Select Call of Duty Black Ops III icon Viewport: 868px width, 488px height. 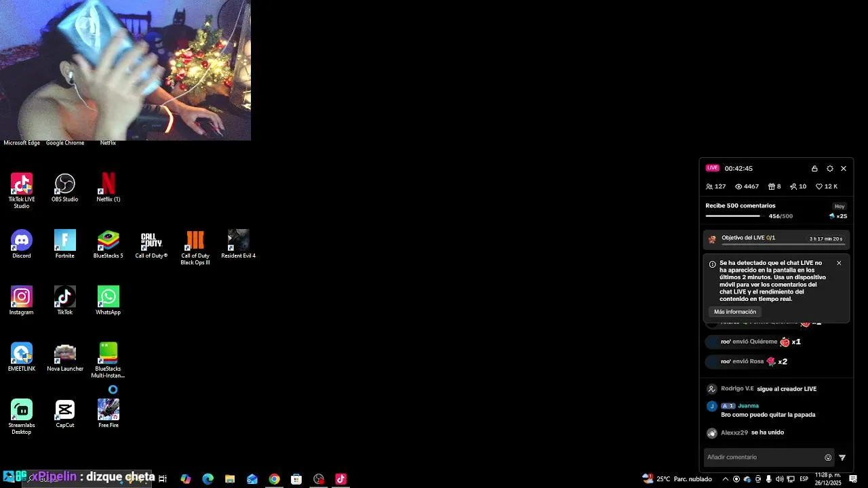tap(195, 247)
